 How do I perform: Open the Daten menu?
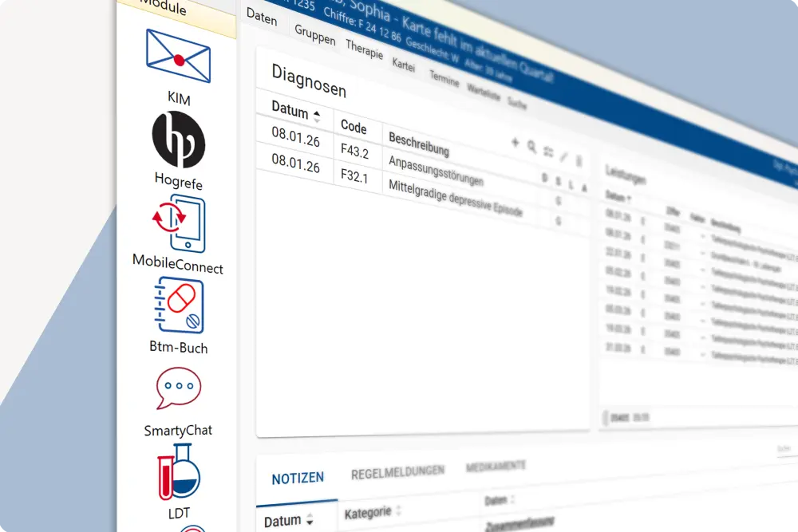(262, 17)
